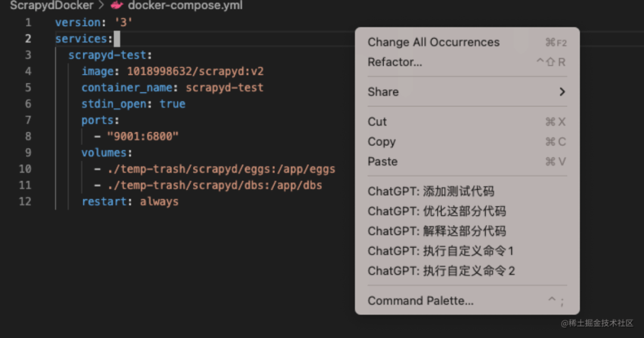Click the docker-compose.yml breadcrumb item
Viewport: 644px width, 338px height.
tap(185, 5)
